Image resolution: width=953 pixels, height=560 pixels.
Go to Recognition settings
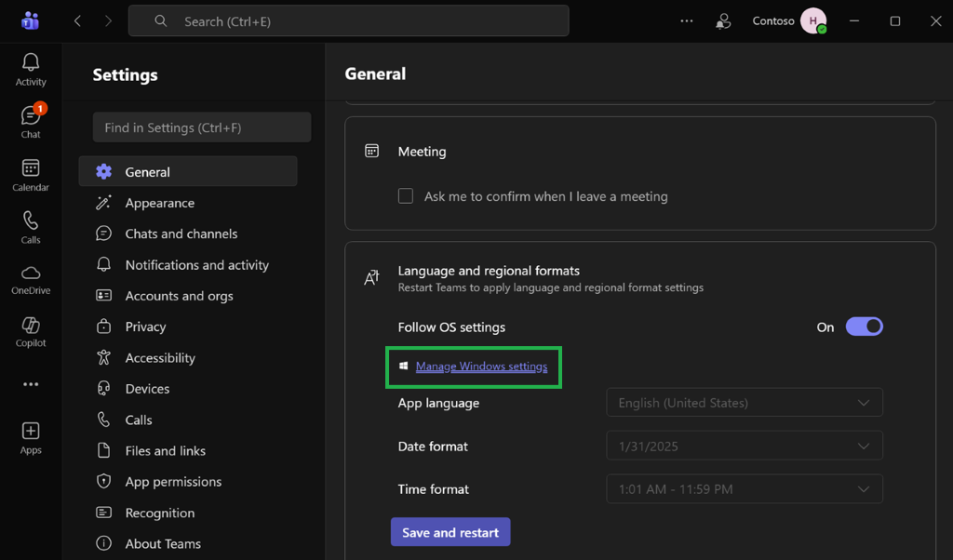tap(188, 513)
